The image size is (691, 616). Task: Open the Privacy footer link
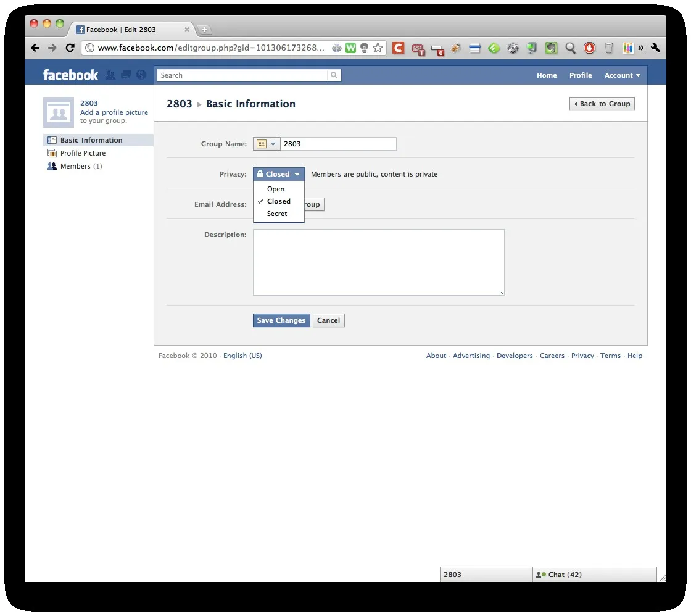click(x=582, y=356)
